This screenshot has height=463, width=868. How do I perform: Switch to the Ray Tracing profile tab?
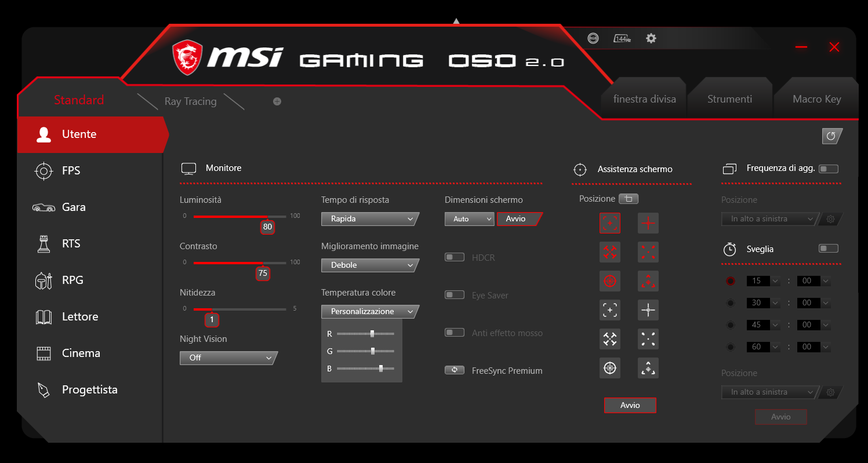click(190, 101)
